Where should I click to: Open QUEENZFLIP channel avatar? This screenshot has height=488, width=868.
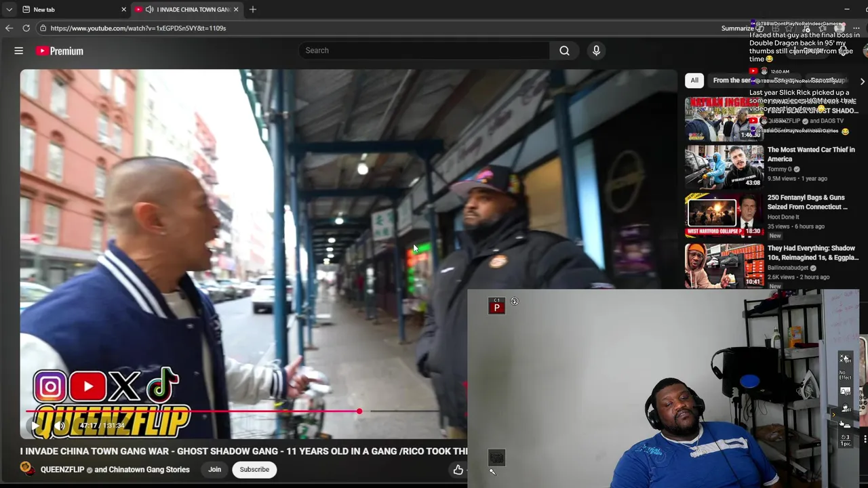click(x=27, y=469)
